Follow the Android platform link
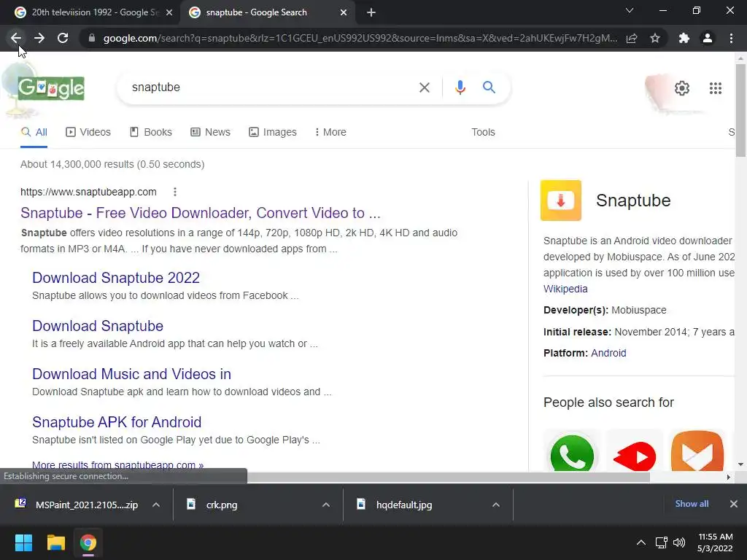The image size is (747, 560). [x=608, y=353]
